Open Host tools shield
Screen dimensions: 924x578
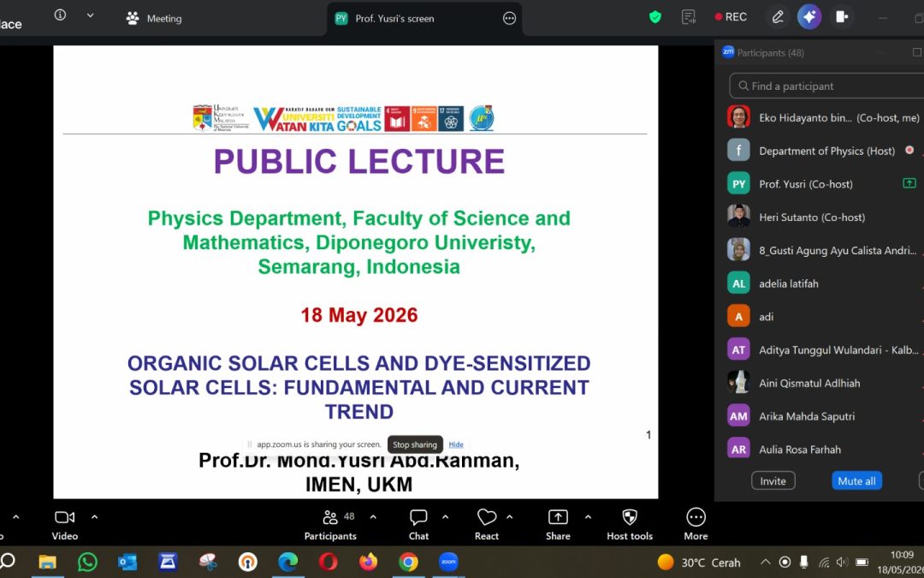(x=630, y=524)
